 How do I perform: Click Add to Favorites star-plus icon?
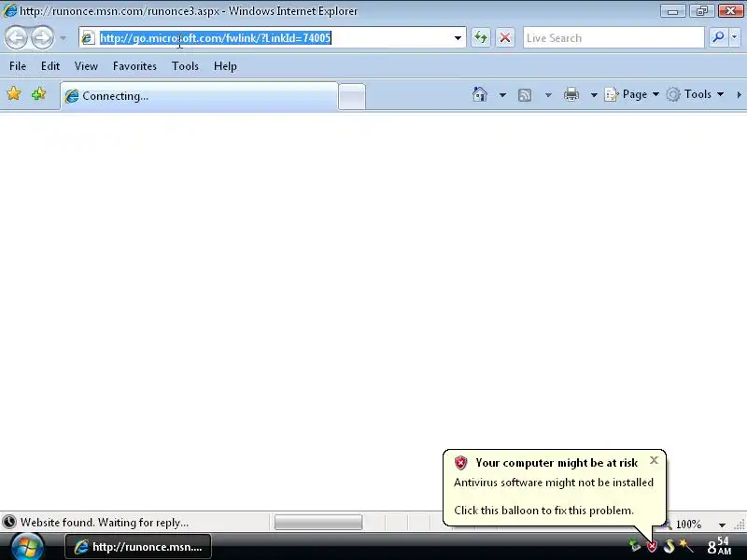pyautogui.click(x=38, y=94)
